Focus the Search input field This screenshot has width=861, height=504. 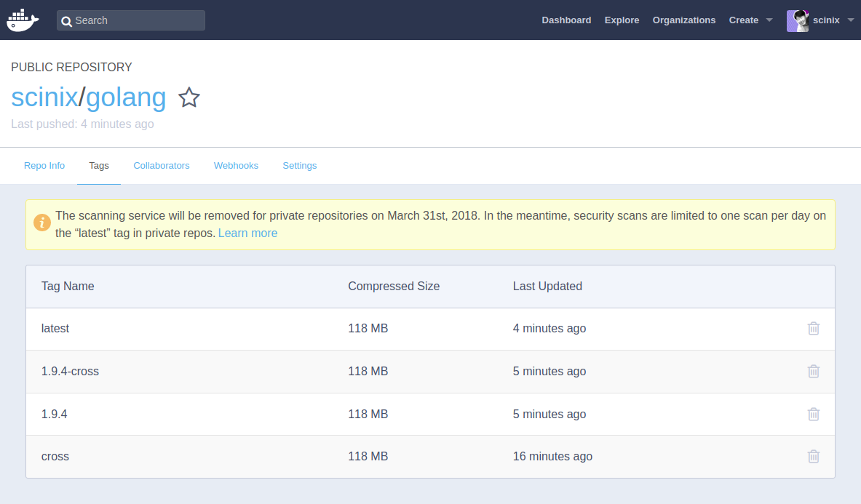138,20
